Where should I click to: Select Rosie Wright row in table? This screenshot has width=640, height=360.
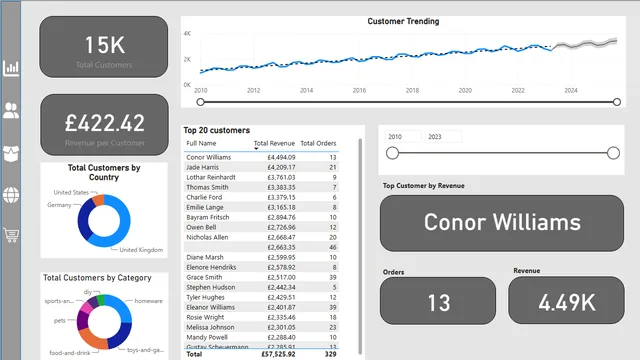261,317
